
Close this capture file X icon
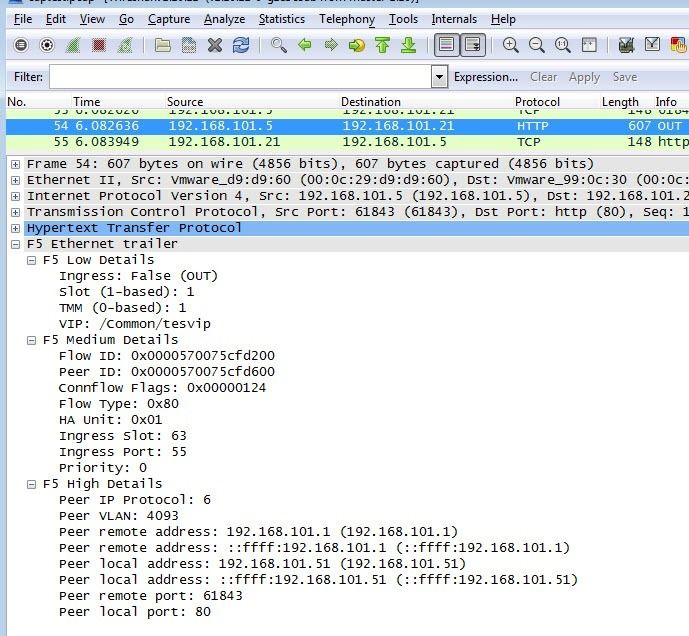point(215,45)
